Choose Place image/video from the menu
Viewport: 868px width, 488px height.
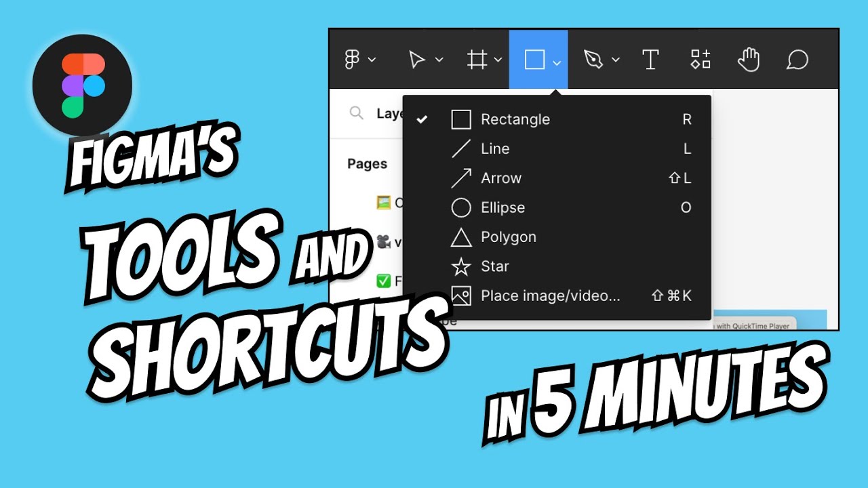pos(557,296)
